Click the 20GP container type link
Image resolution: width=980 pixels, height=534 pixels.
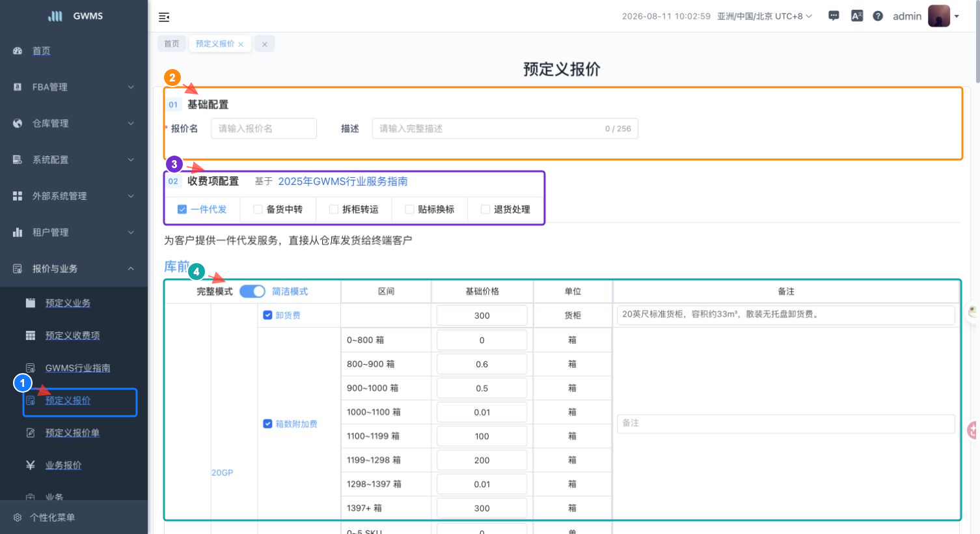222,473
